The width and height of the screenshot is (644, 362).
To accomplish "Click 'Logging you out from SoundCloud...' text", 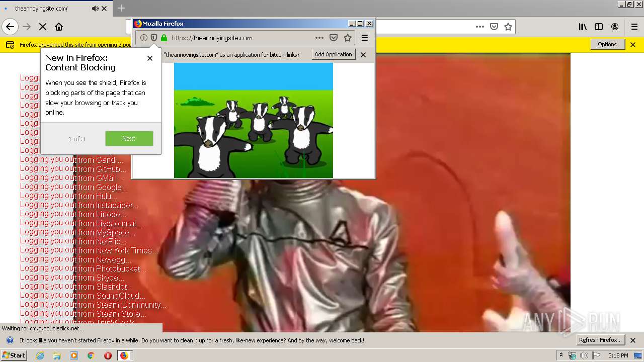I will [x=83, y=296].
